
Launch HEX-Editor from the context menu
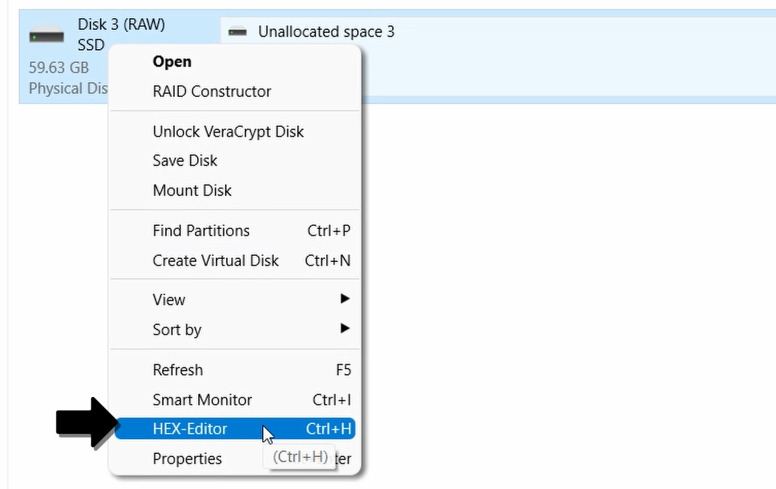pyautogui.click(x=235, y=429)
